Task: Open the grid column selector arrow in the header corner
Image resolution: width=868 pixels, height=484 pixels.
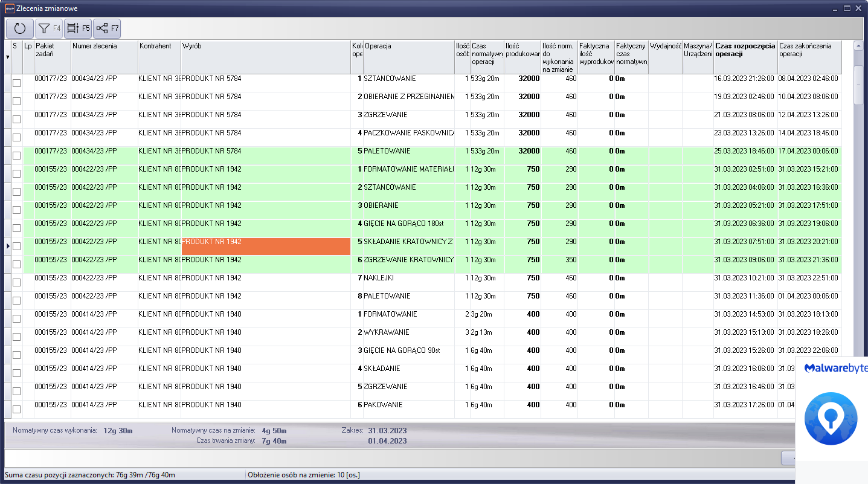Action: (x=7, y=57)
